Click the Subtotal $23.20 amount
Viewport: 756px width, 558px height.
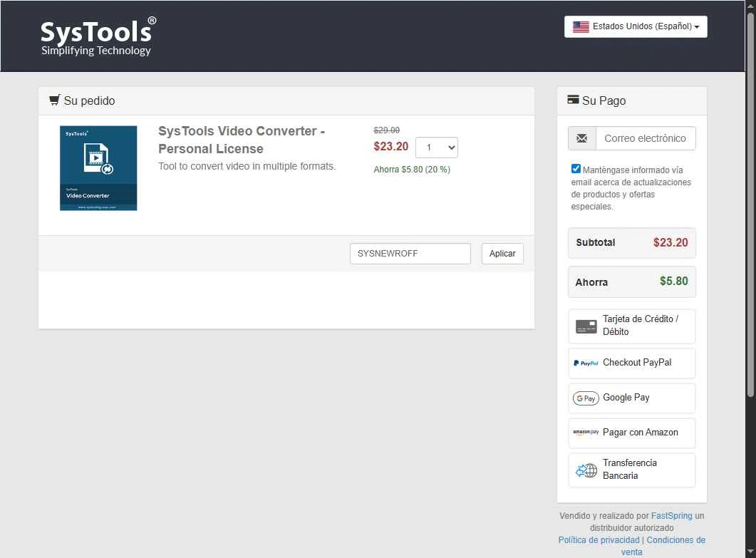pyautogui.click(x=670, y=242)
